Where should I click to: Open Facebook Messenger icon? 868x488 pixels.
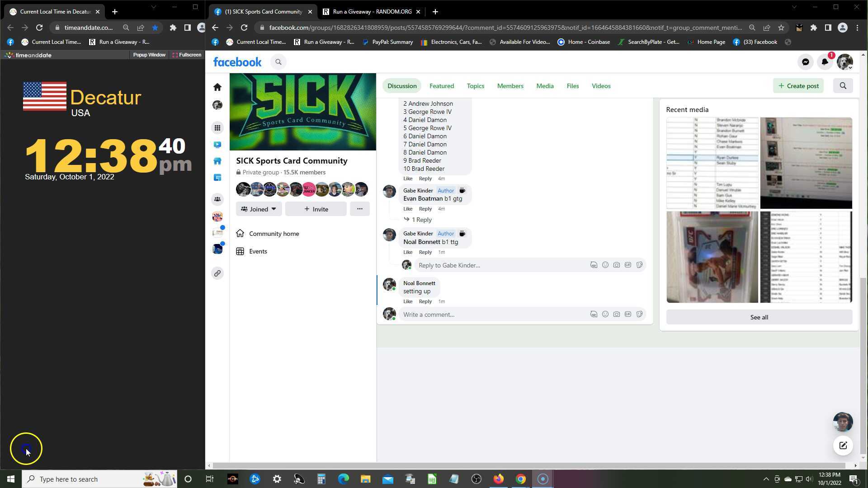pos(805,62)
